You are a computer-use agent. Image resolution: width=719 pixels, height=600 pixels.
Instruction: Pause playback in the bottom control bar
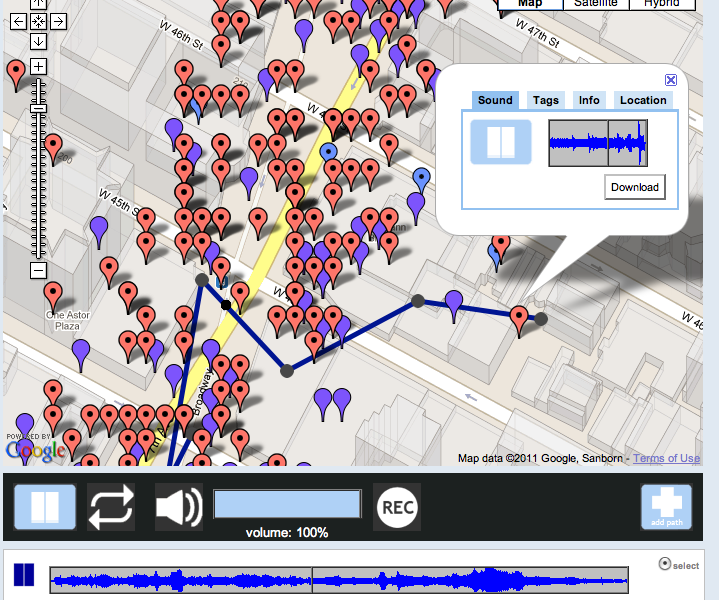(x=44, y=507)
